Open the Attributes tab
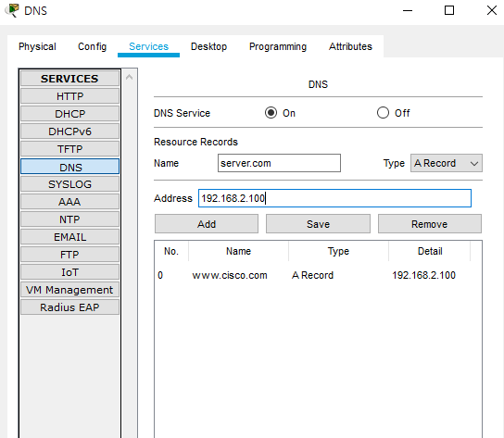The height and width of the screenshot is (438, 504). [350, 46]
